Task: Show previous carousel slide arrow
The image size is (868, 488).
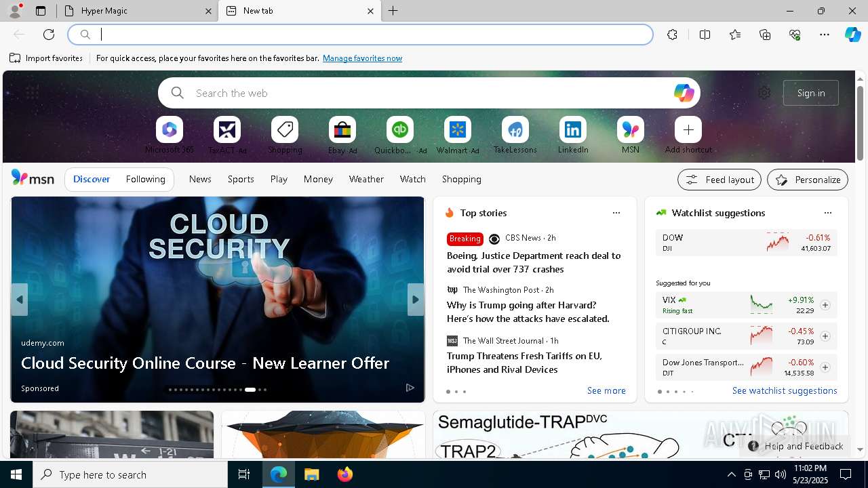Action: click(x=19, y=300)
